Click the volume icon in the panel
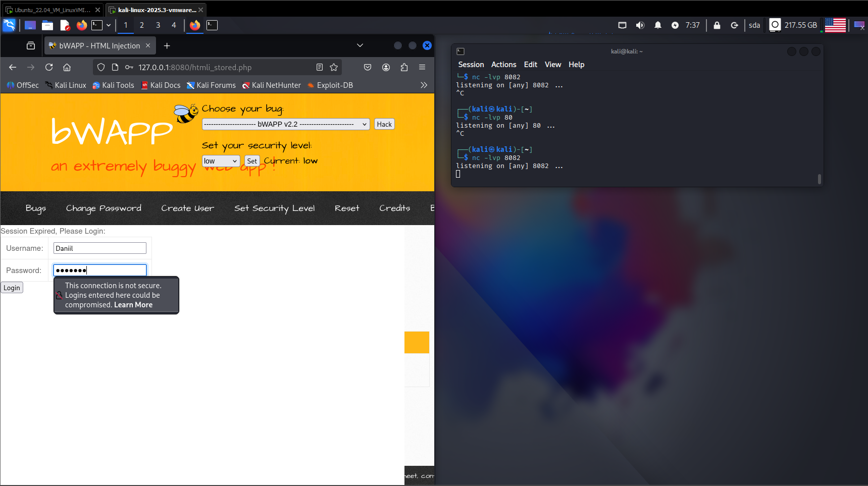 point(640,25)
